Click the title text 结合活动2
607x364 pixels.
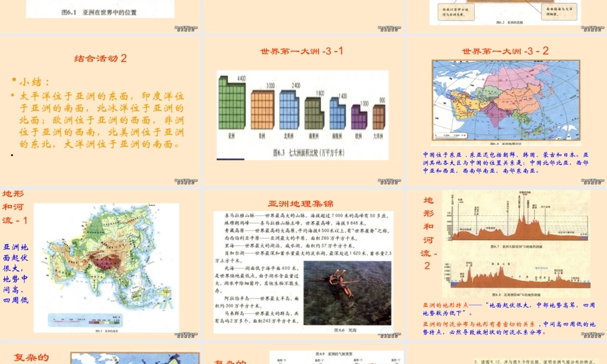[x=101, y=58]
